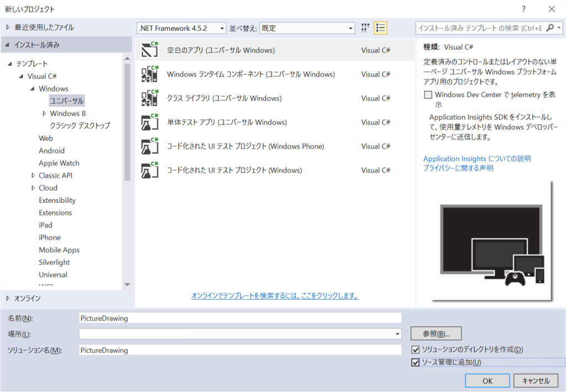Click the 名前 project name field

click(240, 318)
